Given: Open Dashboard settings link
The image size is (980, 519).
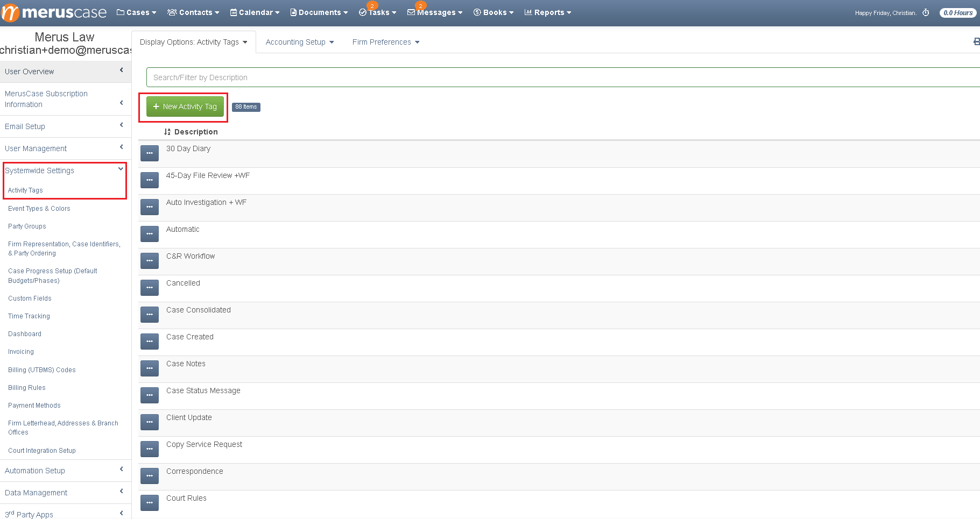Looking at the screenshot, I should coord(25,334).
